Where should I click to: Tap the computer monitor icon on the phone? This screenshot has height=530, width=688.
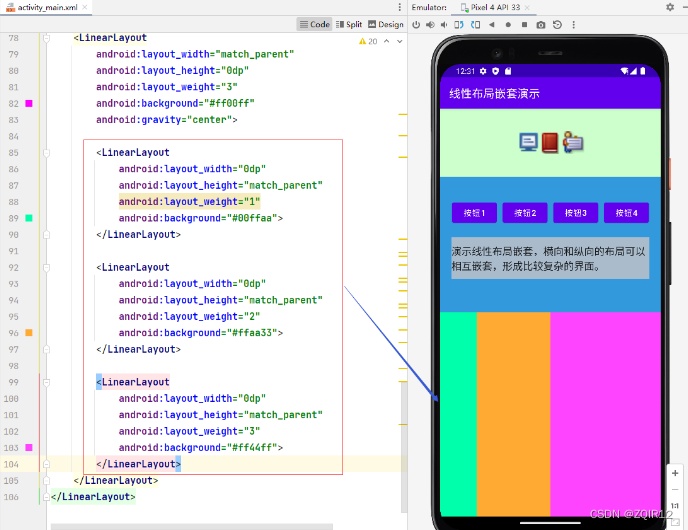528,143
